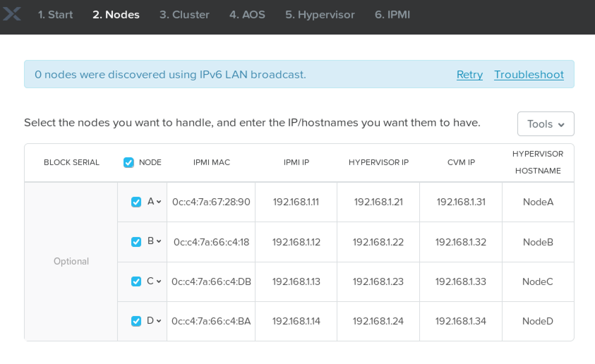The width and height of the screenshot is (595, 364).
Task: Open the Troubleshoot link
Action: click(x=529, y=75)
